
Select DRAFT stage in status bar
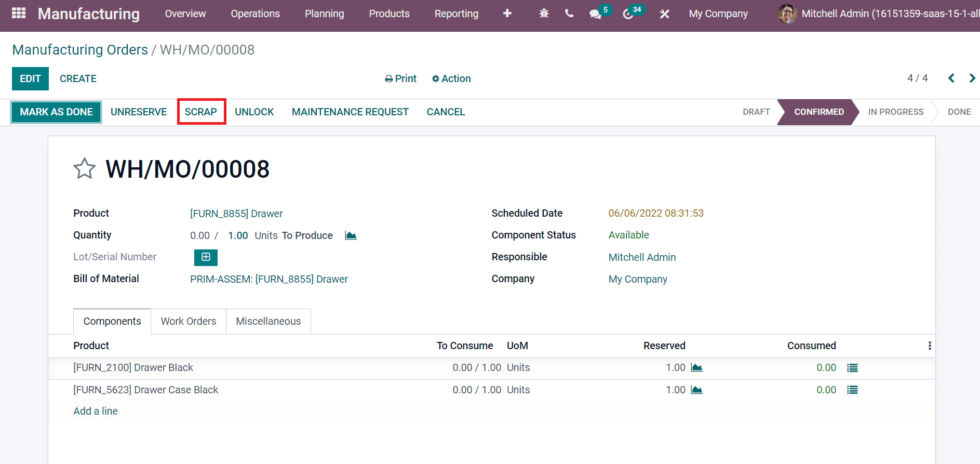pyautogui.click(x=756, y=112)
